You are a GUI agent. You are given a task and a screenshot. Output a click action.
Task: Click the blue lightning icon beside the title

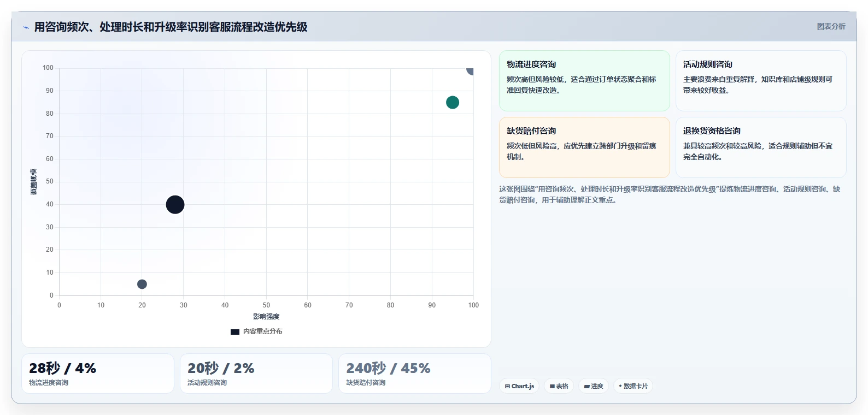click(26, 27)
